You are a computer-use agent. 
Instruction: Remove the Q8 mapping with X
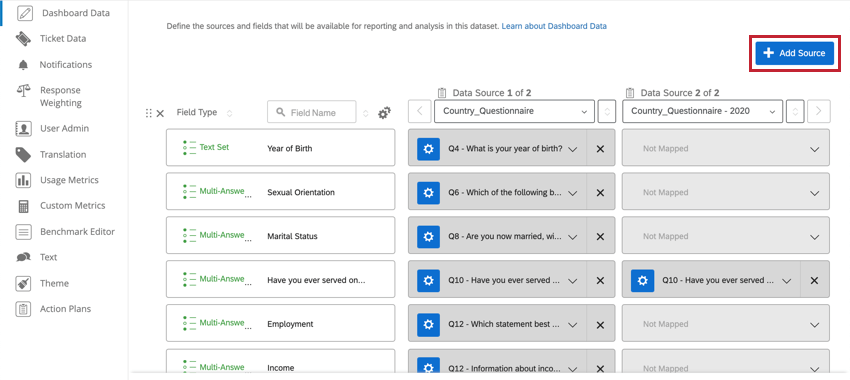(x=600, y=236)
